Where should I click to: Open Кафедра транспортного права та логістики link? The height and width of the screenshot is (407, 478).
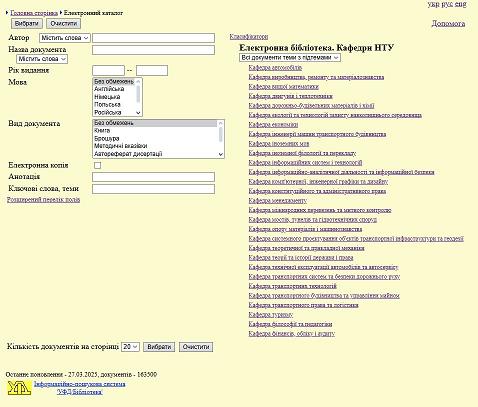[x=304, y=305]
